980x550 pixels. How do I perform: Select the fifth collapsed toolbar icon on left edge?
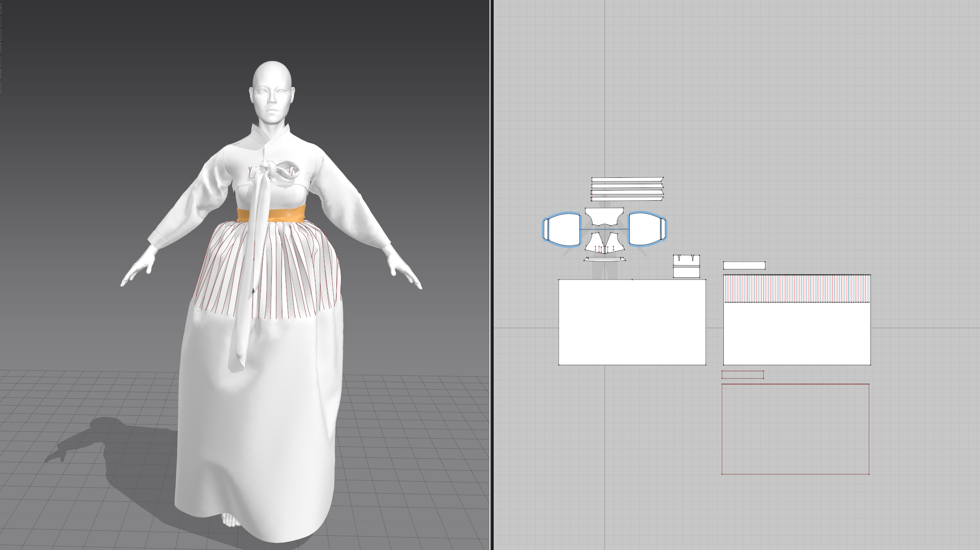(3, 61)
